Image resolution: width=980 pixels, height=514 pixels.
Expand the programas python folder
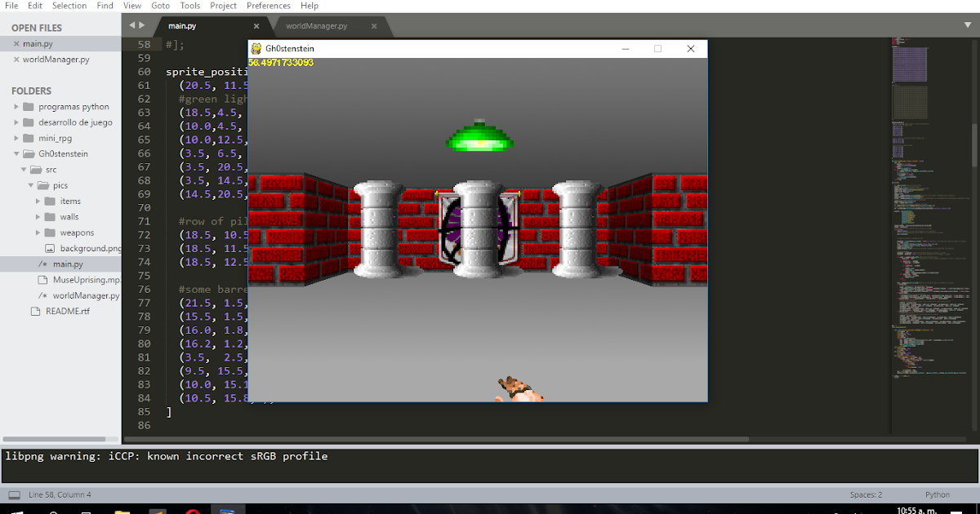pyautogui.click(x=17, y=106)
